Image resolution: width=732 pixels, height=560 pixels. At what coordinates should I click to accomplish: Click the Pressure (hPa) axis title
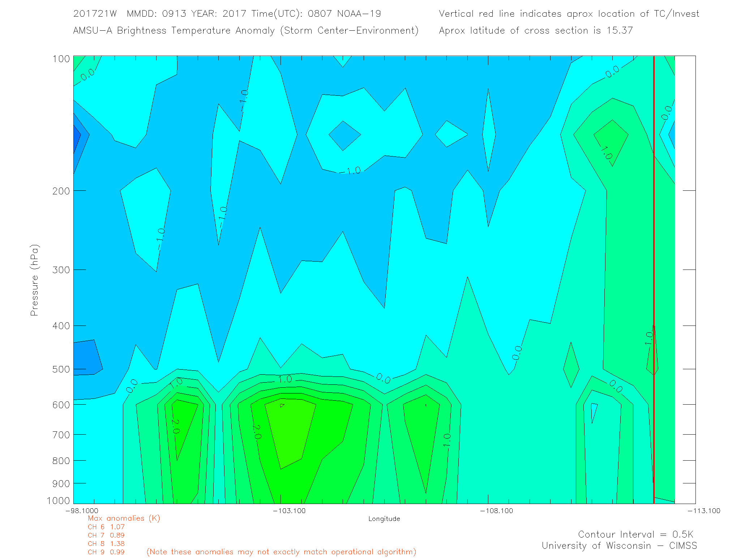34,280
